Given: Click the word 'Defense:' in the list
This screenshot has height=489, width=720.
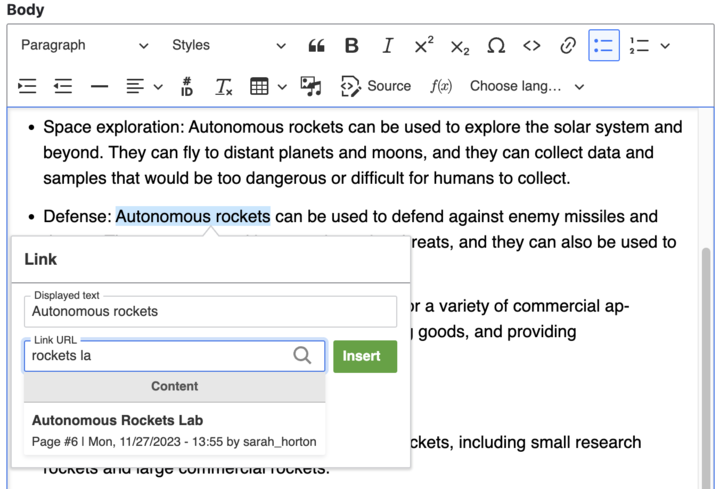Looking at the screenshot, I should click(x=78, y=216).
